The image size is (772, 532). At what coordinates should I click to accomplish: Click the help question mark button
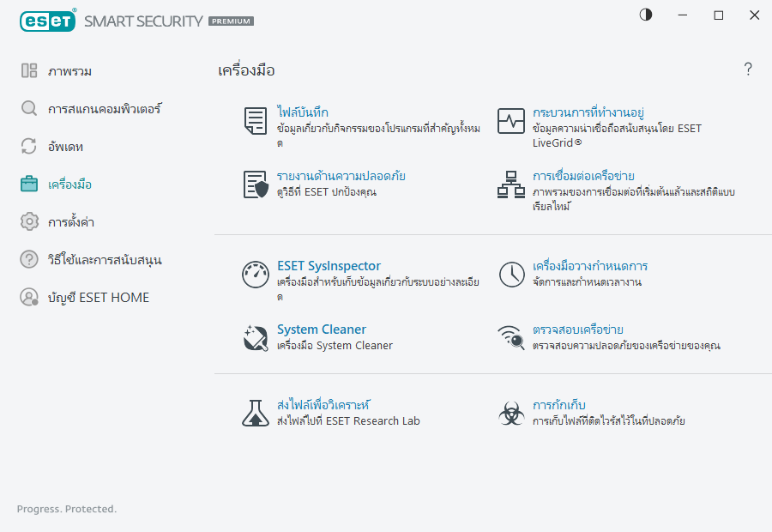click(x=747, y=69)
